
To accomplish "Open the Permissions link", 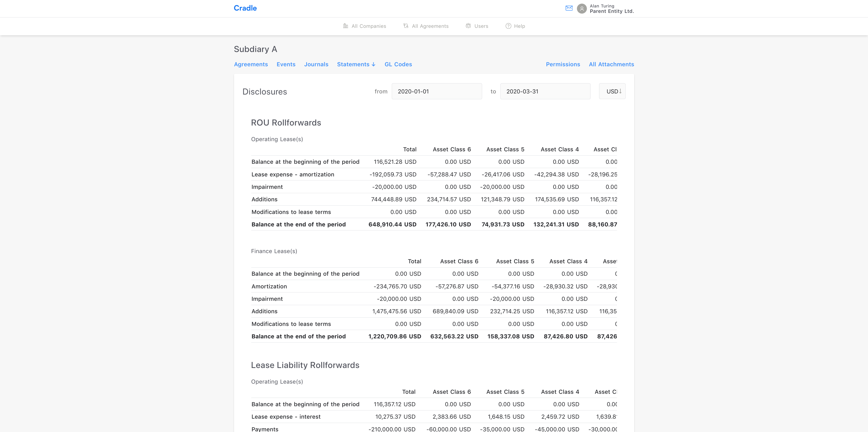I will point(563,64).
